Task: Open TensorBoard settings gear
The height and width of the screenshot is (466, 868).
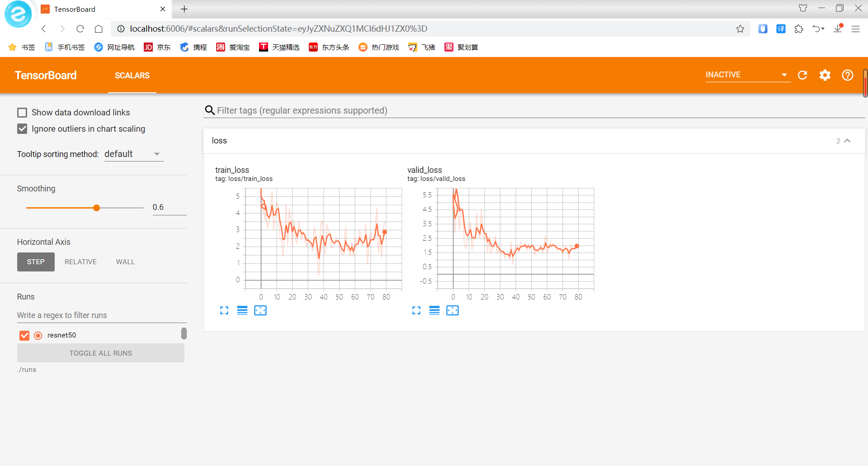Action: coord(825,75)
